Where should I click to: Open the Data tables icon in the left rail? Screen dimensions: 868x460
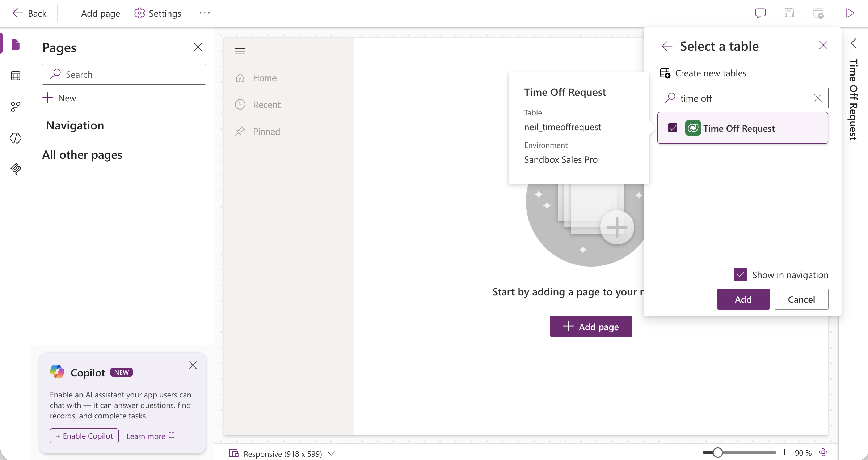point(16,76)
